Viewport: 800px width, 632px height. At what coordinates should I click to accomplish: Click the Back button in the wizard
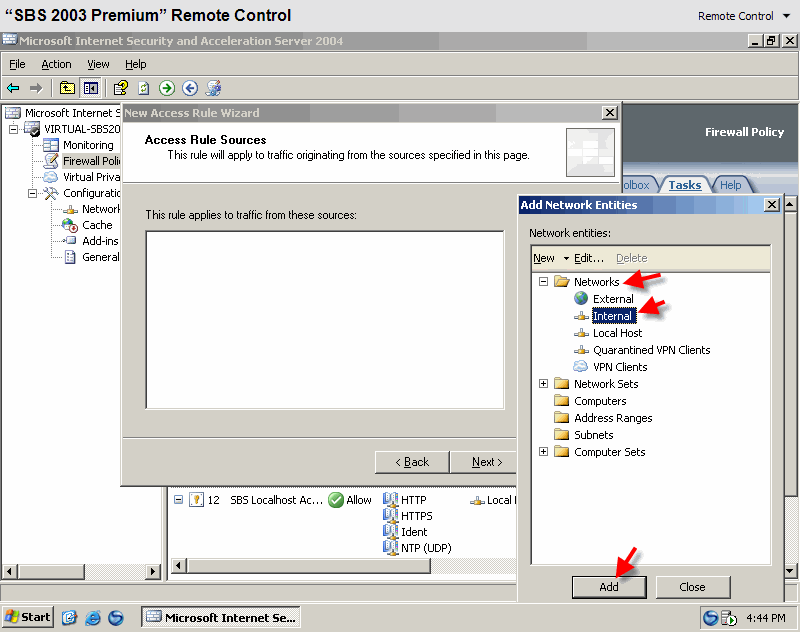click(412, 462)
